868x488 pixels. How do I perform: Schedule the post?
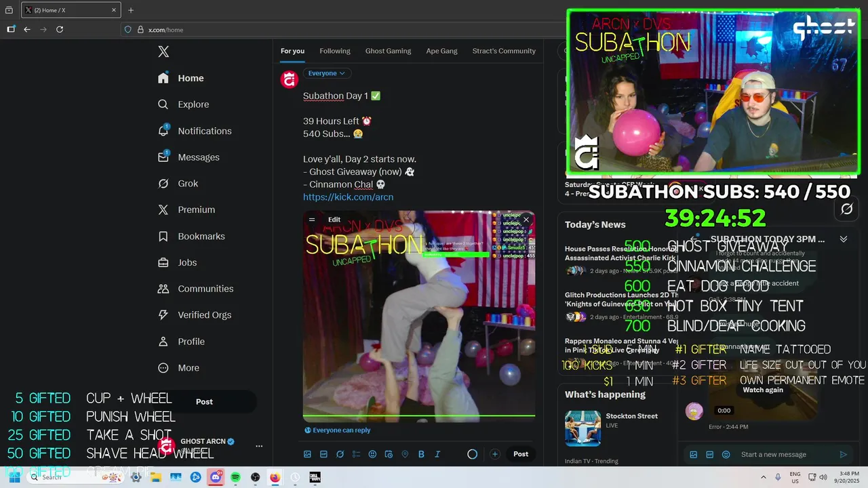pos(389,454)
